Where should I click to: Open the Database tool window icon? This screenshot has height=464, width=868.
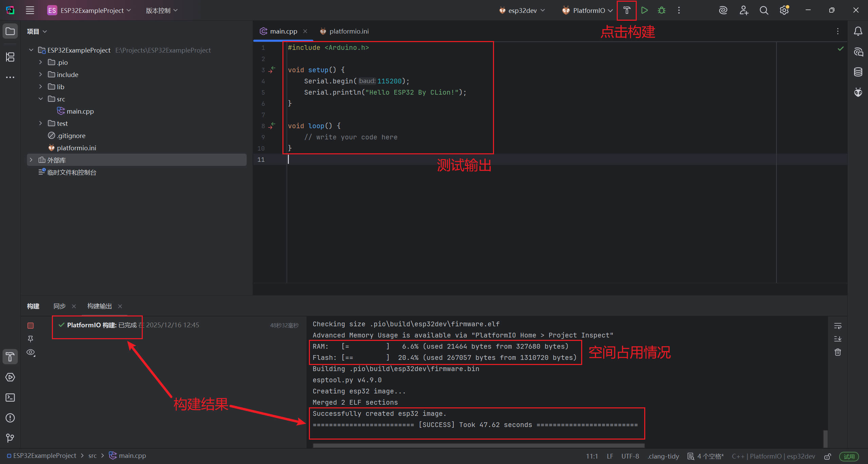point(858,72)
